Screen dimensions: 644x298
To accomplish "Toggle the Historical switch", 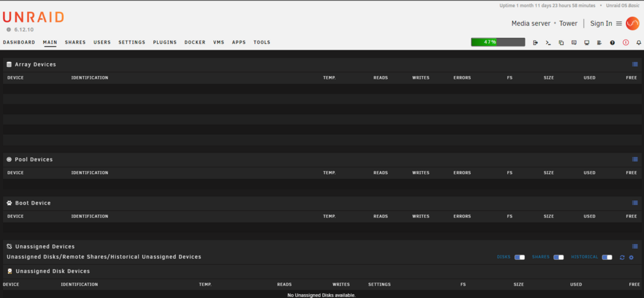I will pyautogui.click(x=607, y=257).
